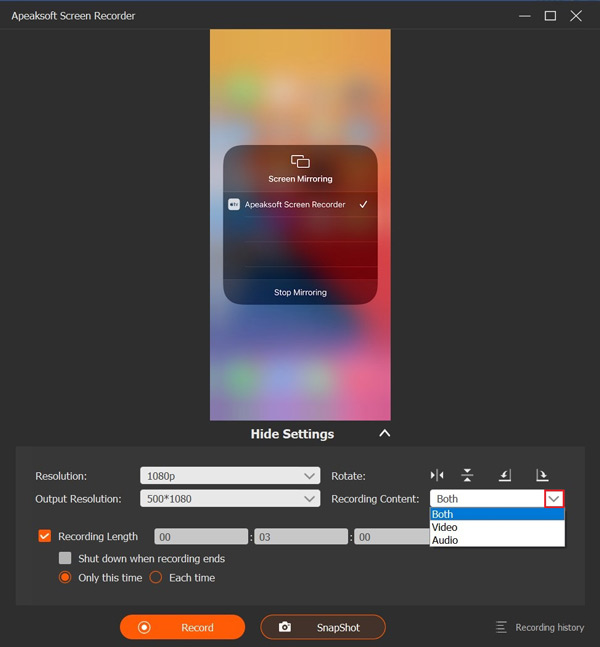Flip the mirrored screen vertically
This screenshot has height=647, width=600.
coord(467,475)
